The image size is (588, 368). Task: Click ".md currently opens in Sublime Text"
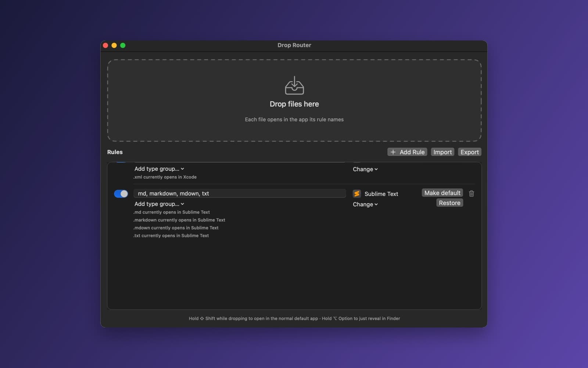[x=172, y=212]
